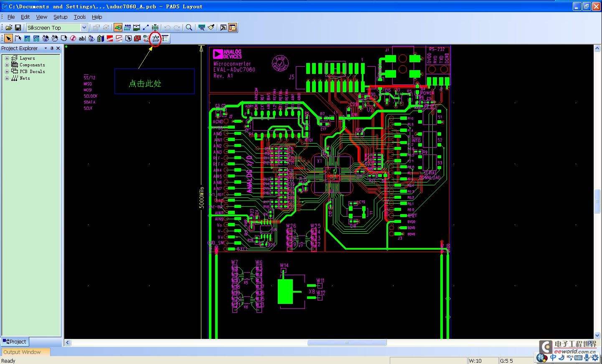Screen dimensions: 602x364
Task: Activate the Zoom magnifier tool
Action: (189, 28)
